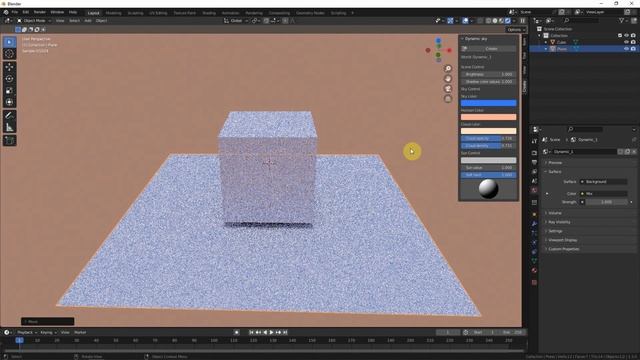Toggle Collection exclude checkbox in outliner
Image resolution: width=640 pixels, height=360 pixels.
click(x=620, y=36)
